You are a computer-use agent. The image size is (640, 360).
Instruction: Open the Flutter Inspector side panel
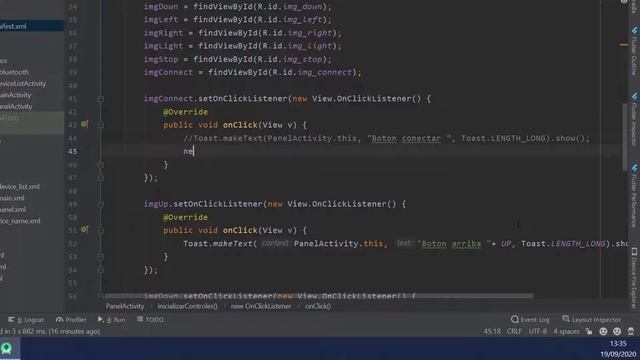click(634, 118)
